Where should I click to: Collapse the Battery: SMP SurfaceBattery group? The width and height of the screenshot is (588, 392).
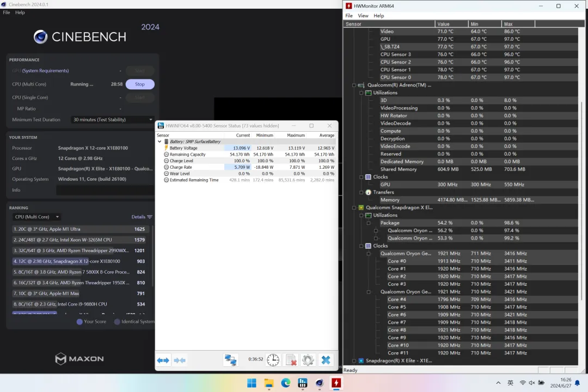(x=160, y=142)
